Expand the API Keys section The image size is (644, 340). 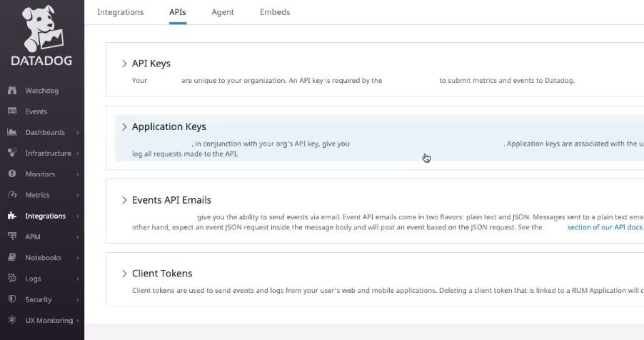click(x=124, y=64)
